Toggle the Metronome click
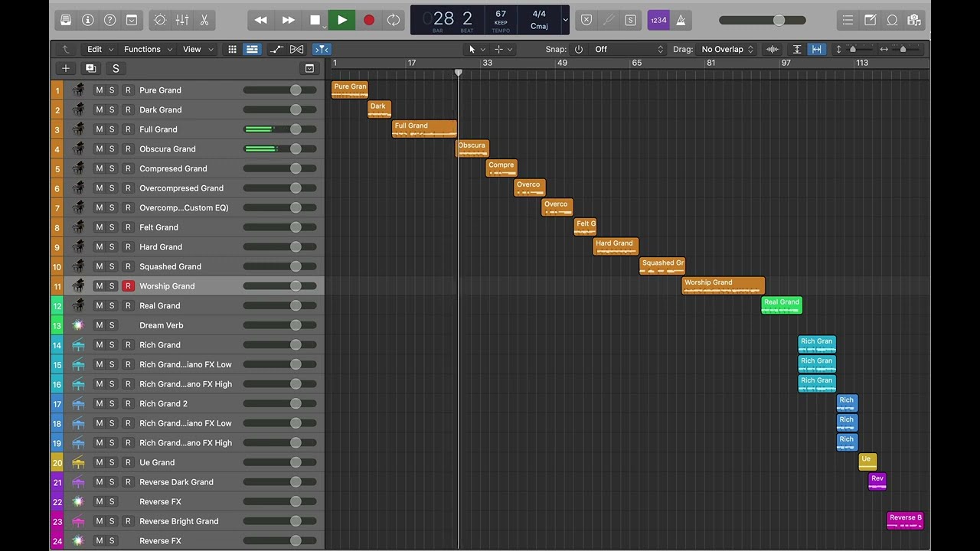 click(x=681, y=20)
